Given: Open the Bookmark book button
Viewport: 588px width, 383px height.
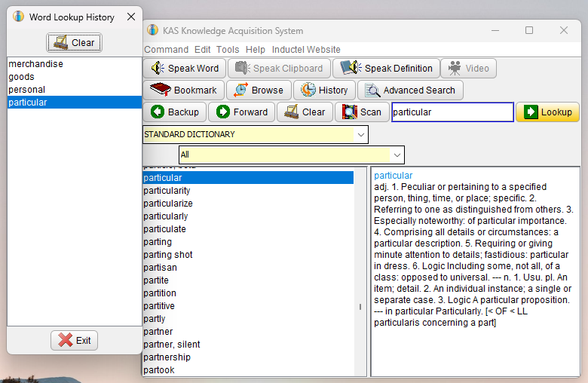Looking at the screenshot, I should coord(184,90).
